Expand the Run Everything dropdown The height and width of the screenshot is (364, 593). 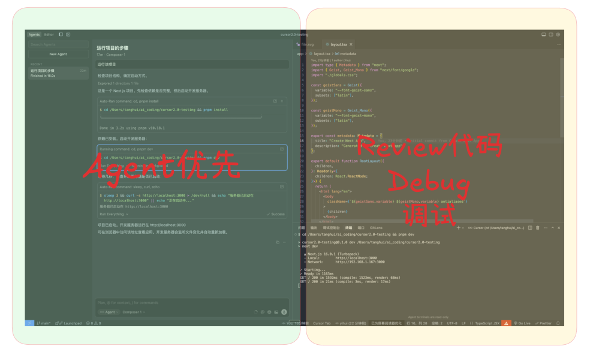coord(114,214)
